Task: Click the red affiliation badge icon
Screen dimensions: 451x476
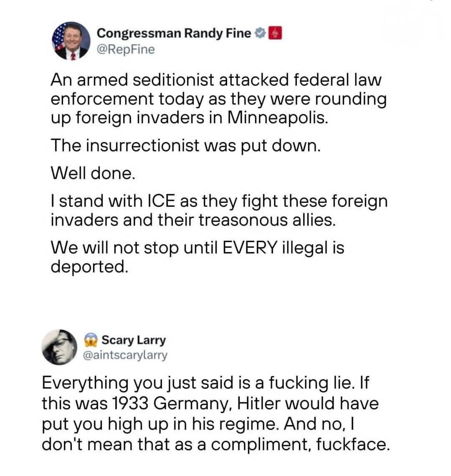Action: (x=274, y=33)
